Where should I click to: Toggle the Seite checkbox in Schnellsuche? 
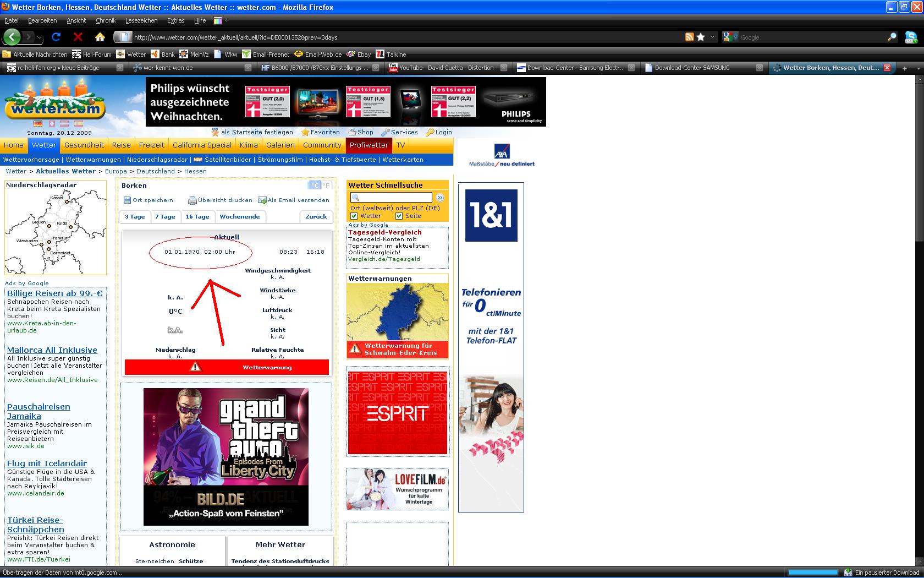tap(399, 216)
